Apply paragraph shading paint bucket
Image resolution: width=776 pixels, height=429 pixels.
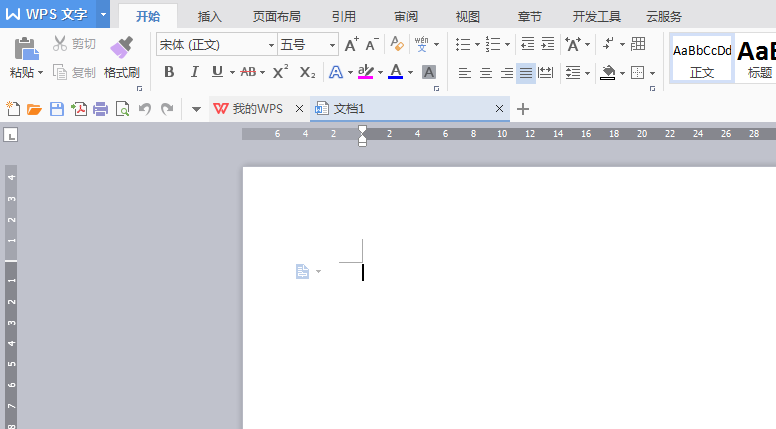(x=608, y=73)
